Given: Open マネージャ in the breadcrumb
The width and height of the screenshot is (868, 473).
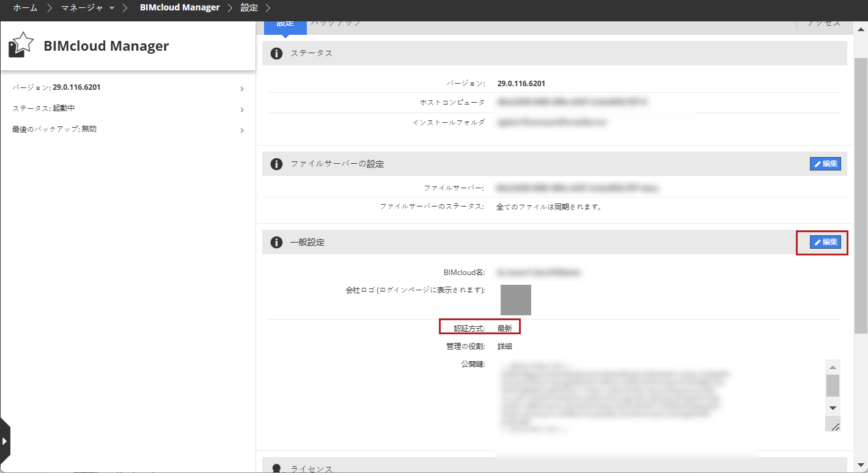Looking at the screenshot, I should (x=83, y=8).
